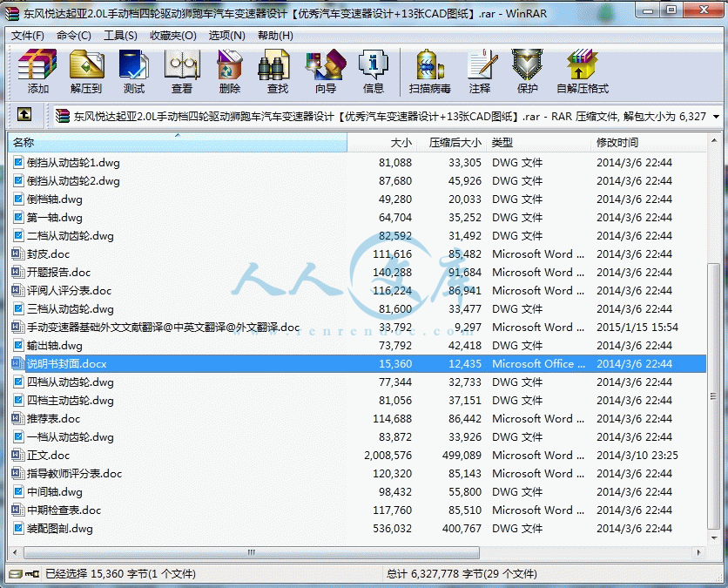Open the 查看 (View) toolbar icon

[181, 71]
